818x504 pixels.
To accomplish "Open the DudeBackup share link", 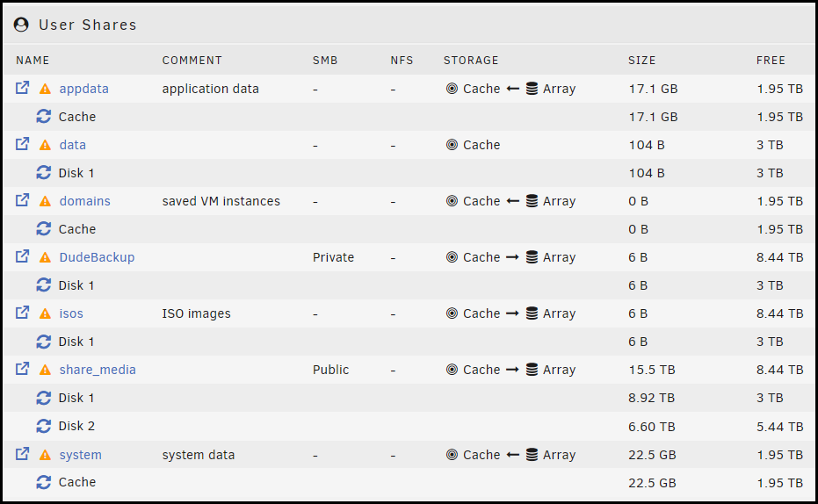I will click(97, 257).
